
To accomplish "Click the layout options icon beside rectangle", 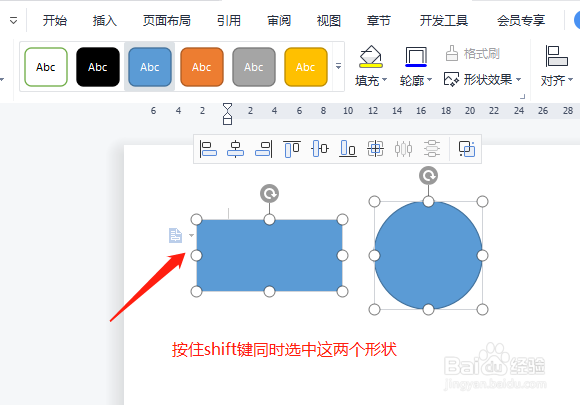I will [x=175, y=235].
